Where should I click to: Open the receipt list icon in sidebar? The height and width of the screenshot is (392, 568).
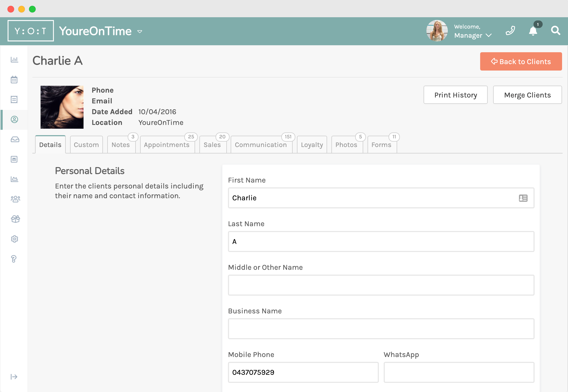tap(14, 99)
